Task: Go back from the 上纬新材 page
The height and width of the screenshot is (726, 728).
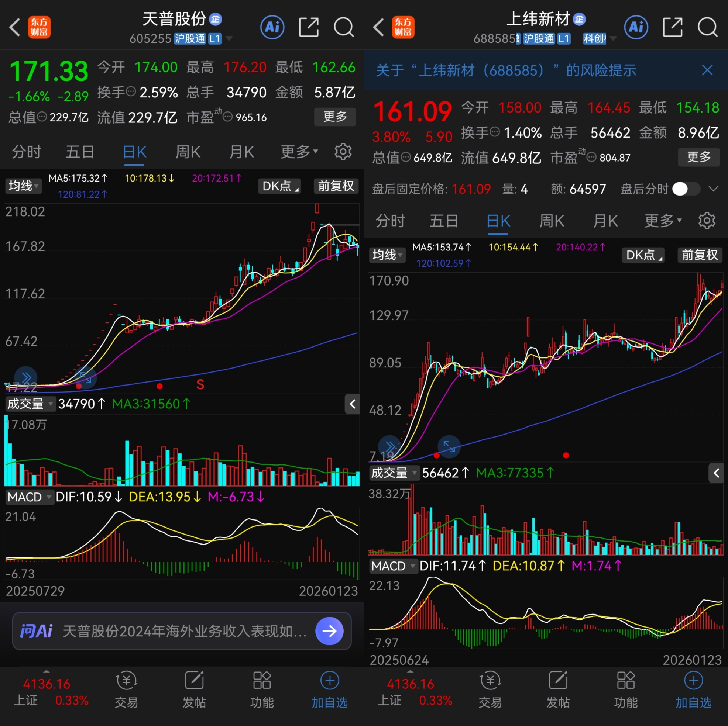Action: (378, 27)
